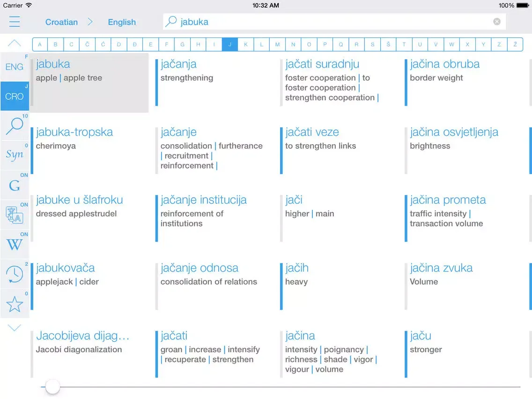
Task: Toggle the Wikipedia W lookup
Action: pyautogui.click(x=15, y=244)
